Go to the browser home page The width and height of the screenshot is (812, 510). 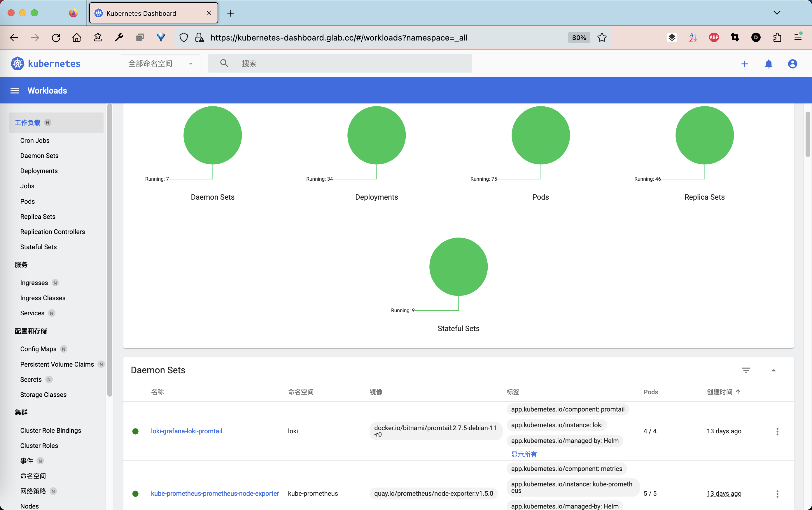77,37
